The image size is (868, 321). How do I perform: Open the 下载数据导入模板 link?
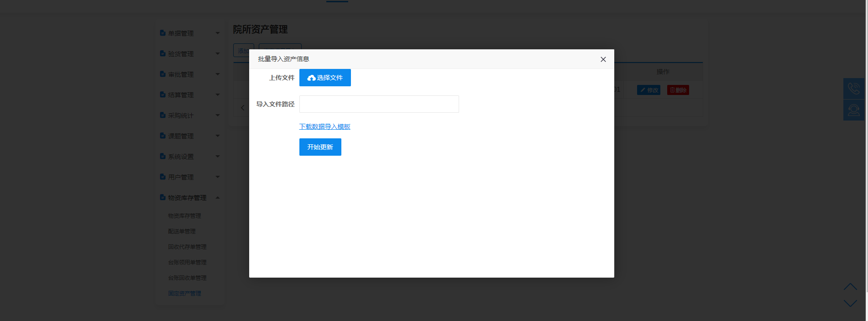pos(324,126)
